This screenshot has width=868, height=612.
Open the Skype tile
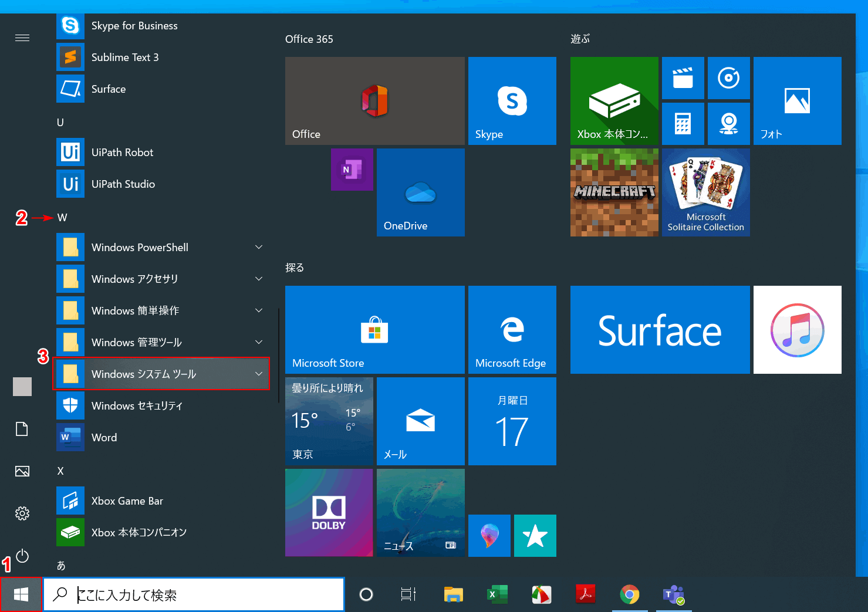tap(512, 101)
